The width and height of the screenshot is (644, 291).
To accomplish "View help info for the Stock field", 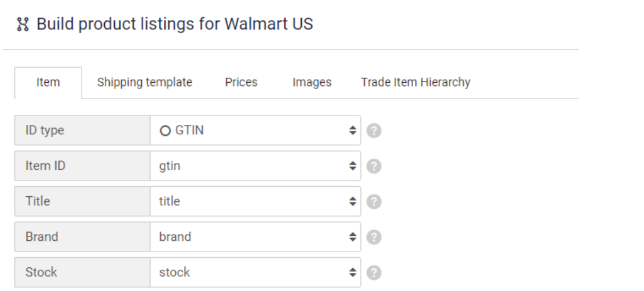I will [x=373, y=273].
